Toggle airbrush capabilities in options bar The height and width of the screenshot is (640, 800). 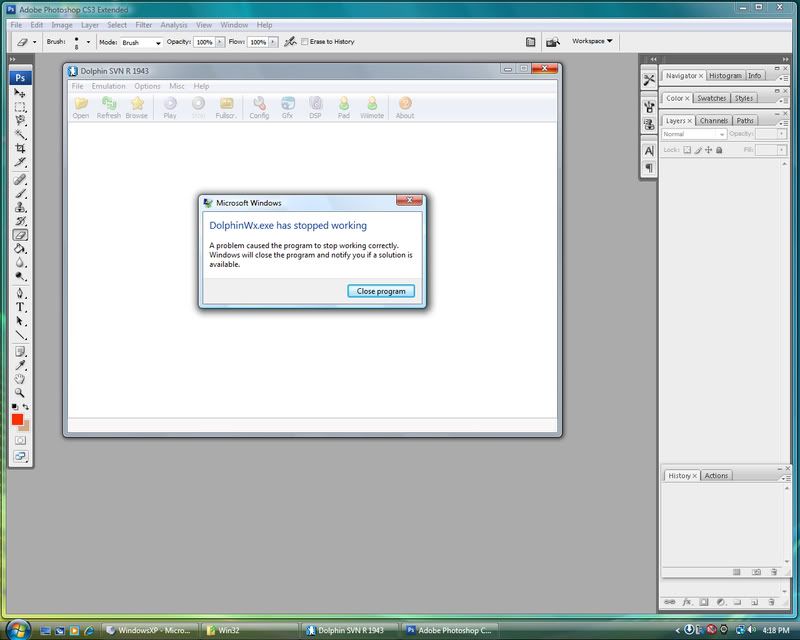tap(290, 42)
